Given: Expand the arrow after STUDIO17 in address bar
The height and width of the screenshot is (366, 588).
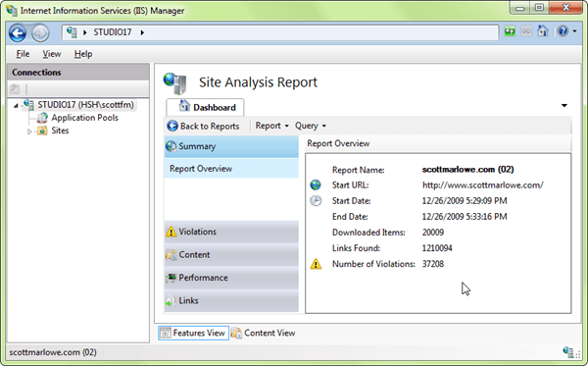Looking at the screenshot, I should point(142,32).
